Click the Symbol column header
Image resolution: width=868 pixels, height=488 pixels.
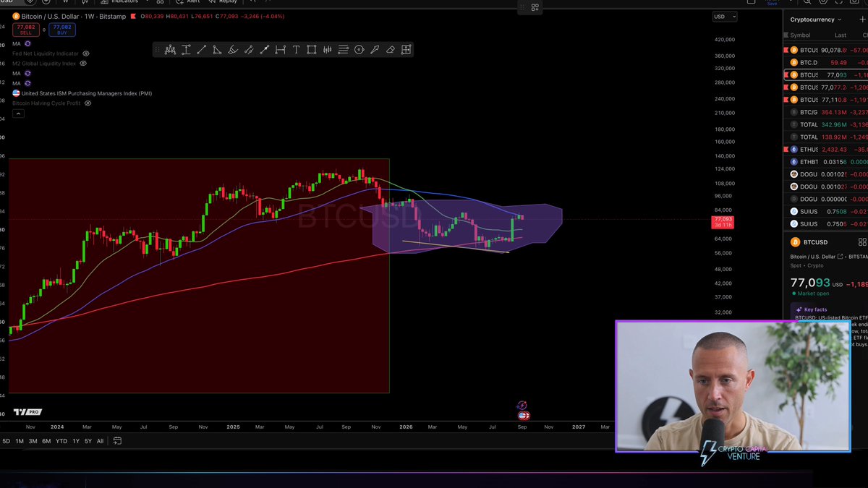coord(800,35)
